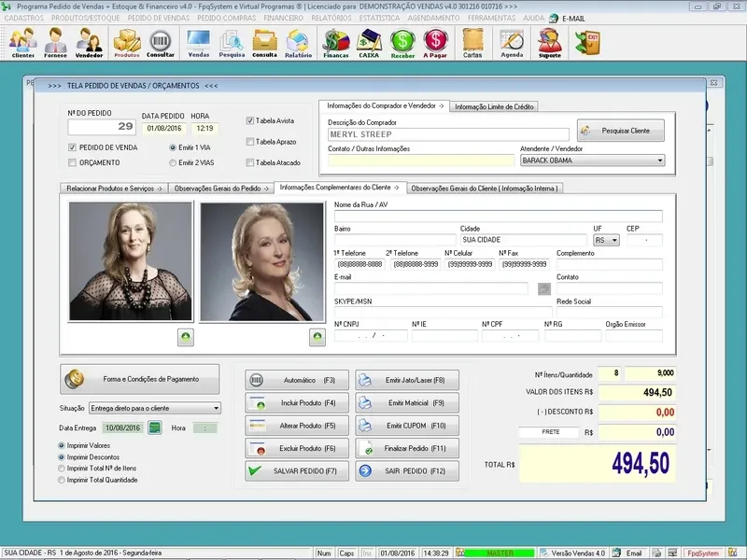The height and width of the screenshot is (560, 747).
Task: Click the Suporte toolbar icon
Action: point(550,43)
